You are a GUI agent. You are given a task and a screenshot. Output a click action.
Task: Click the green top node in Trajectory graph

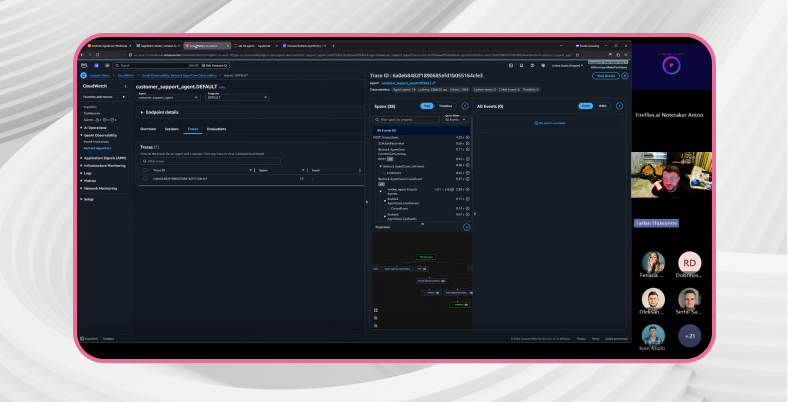tap(426, 257)
